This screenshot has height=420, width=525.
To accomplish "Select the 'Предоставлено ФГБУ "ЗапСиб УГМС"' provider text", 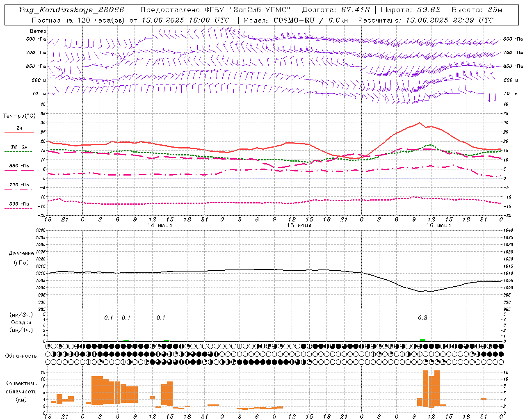I will (x=215, y=10).
